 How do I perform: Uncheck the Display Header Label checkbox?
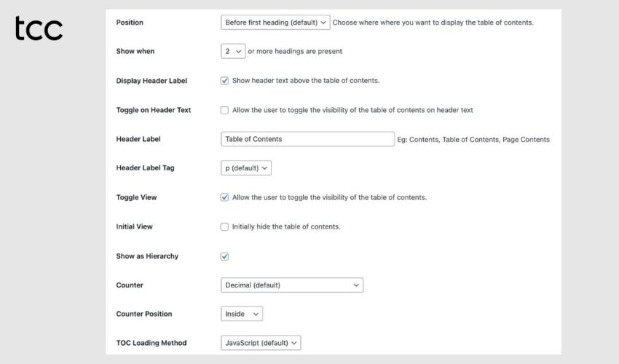click(225, 81)
